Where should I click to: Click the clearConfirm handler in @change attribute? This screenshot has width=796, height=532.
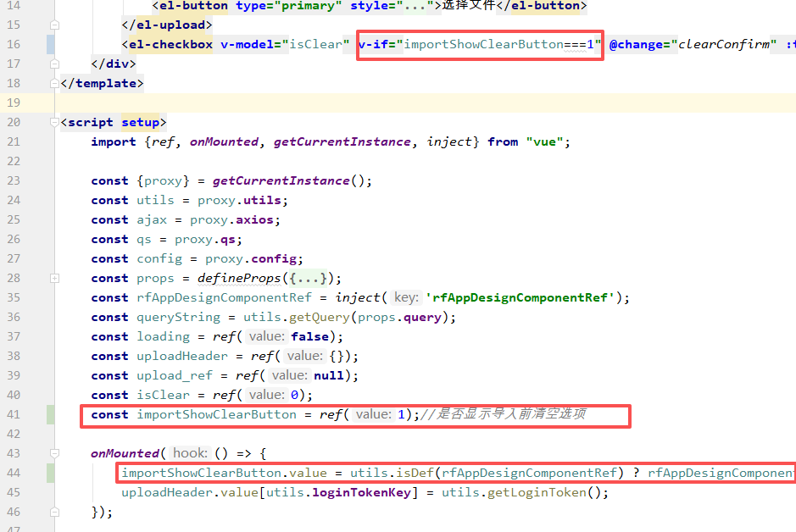coord(723,45)
